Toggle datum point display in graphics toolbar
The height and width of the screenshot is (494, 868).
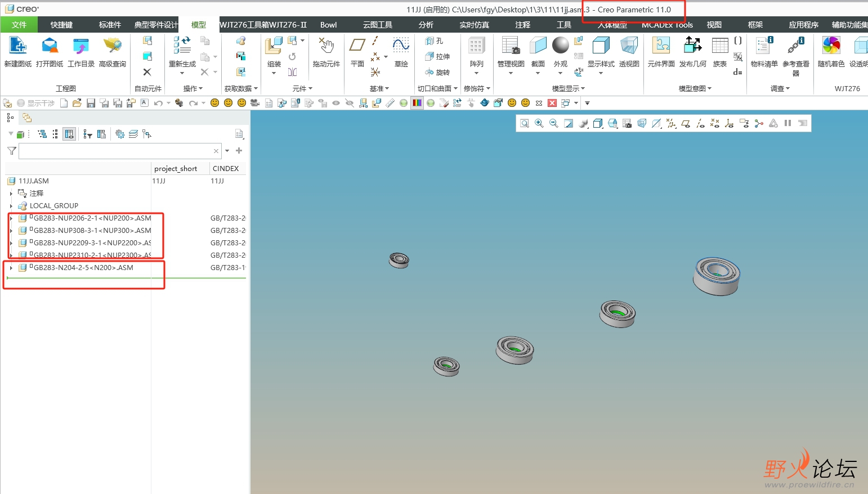[715, 123]
